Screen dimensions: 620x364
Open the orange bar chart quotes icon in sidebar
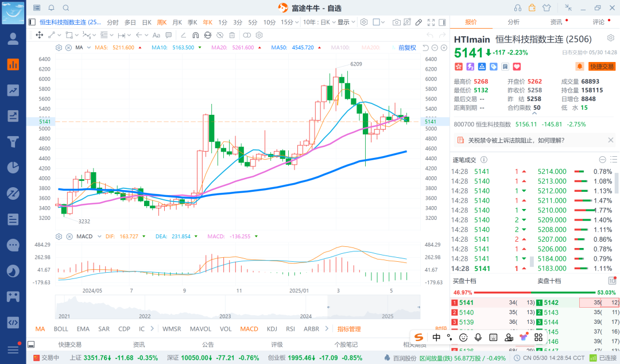(x=13, y=64)
